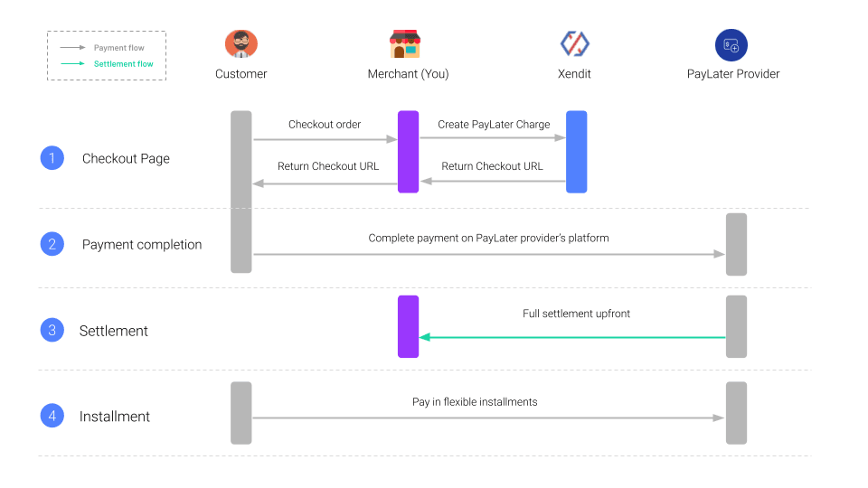Click the purple Merchant bar in Settlement row
This screenshot has height=488, width=868.
(x=408, y=326)
